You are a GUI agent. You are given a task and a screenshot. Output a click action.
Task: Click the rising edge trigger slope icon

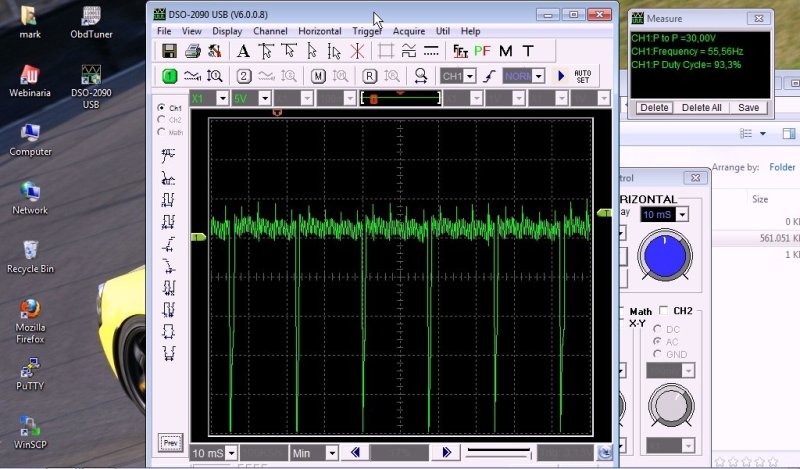(x=489, y=76)
